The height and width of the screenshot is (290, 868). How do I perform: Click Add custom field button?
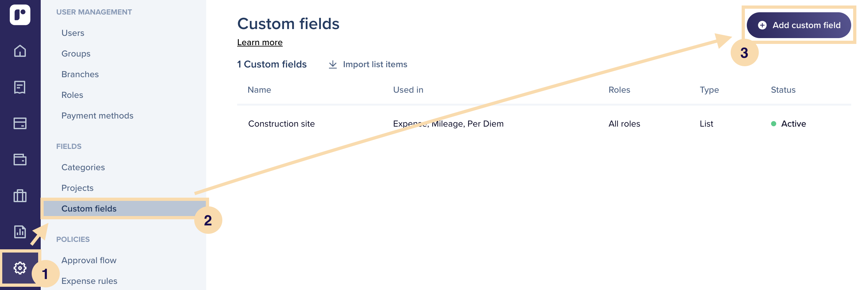point(799,25)
